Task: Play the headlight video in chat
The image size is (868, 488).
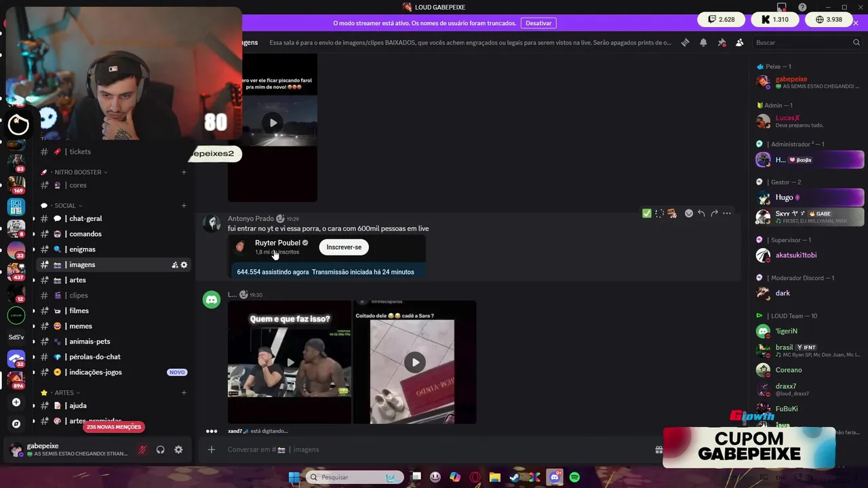Action: [x=273, y=123]
